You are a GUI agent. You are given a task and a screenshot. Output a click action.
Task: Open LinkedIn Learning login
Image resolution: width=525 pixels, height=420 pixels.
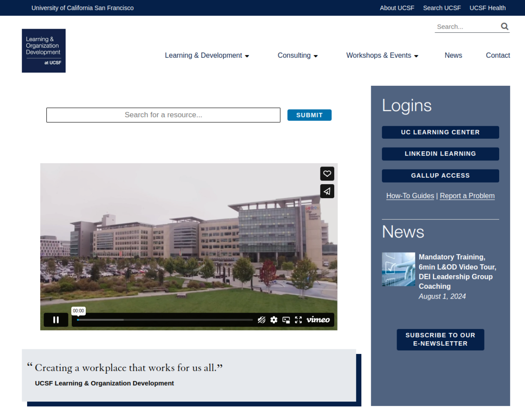[x=440, y=154]
